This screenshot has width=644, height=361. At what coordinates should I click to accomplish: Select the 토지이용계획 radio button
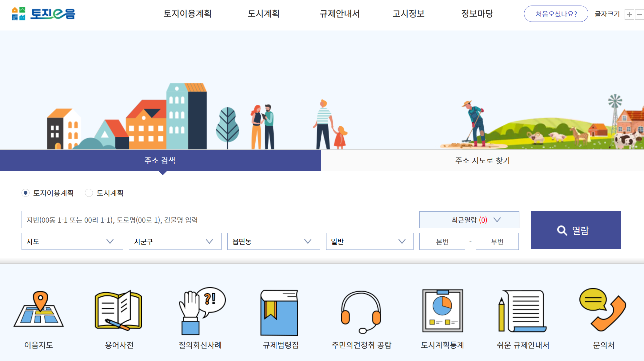(26, 193)
